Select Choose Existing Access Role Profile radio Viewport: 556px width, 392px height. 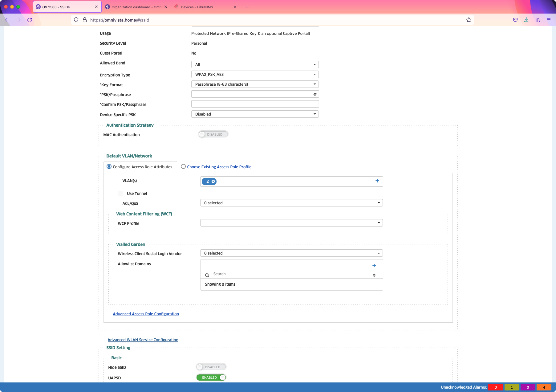click(x=183, y=167)
